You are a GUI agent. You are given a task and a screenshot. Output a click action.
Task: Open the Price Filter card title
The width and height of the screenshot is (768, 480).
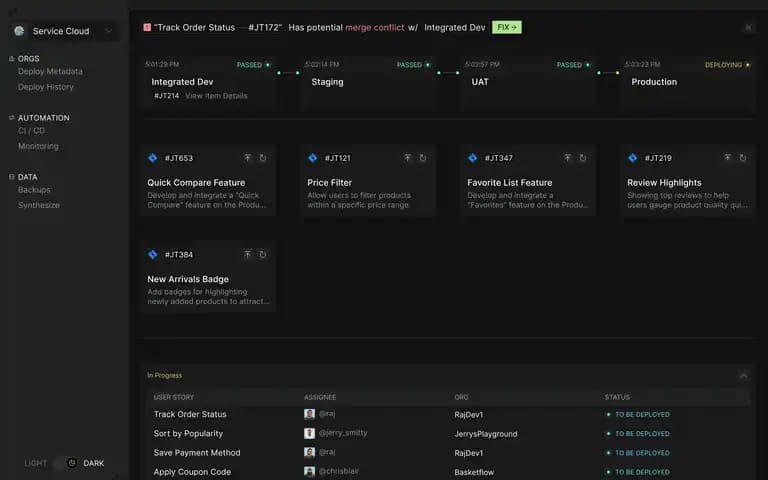click(329, 183)
